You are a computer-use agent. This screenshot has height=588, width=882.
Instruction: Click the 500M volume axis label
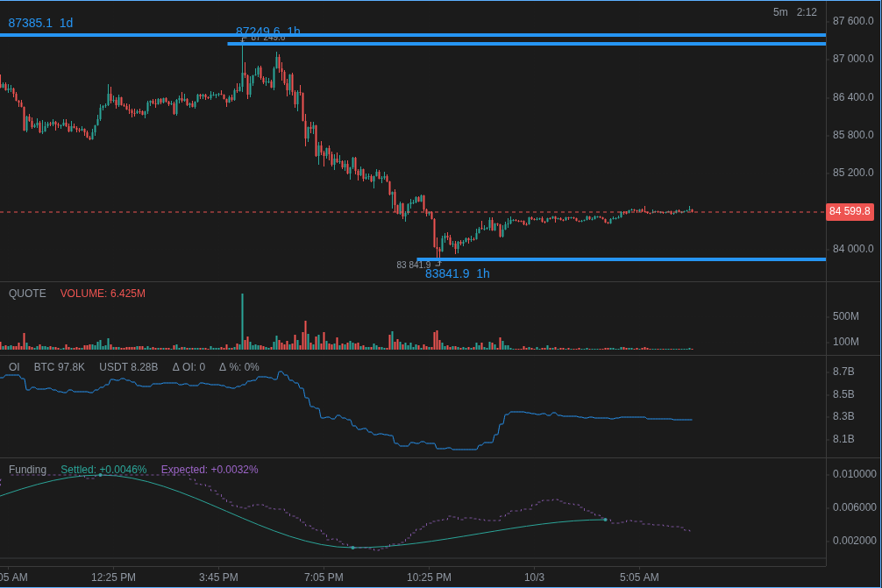pyautogui.click(x=845, y=316)
